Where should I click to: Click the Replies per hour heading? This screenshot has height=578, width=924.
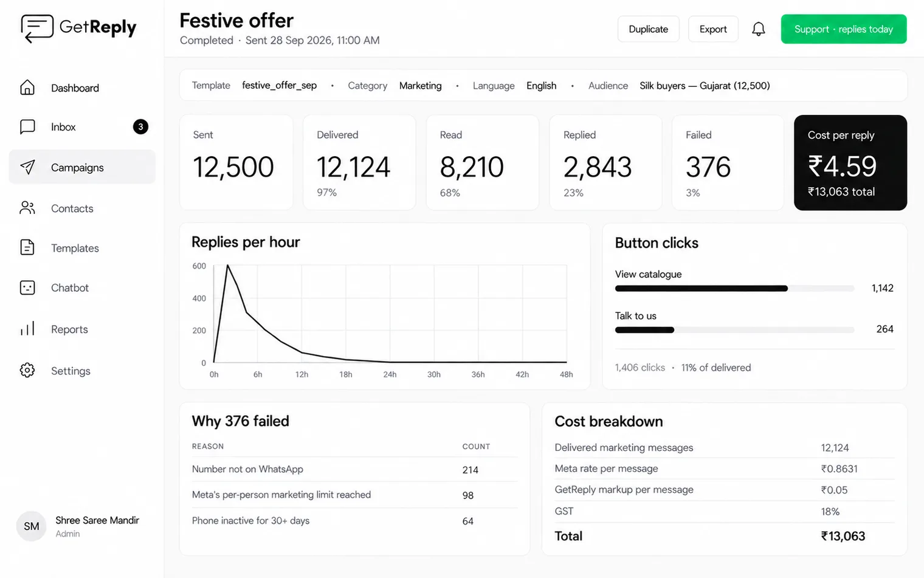pos(246,242)
